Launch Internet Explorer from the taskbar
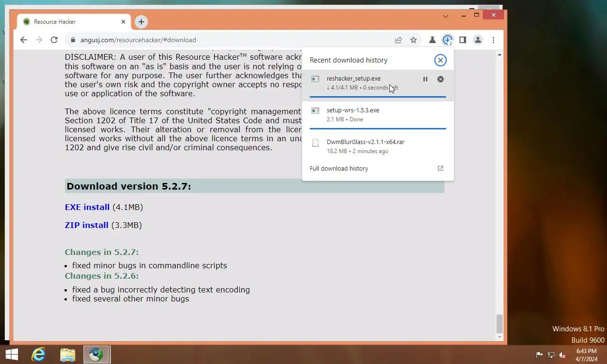Screen dimensions: 607x364 pos(38,355)
